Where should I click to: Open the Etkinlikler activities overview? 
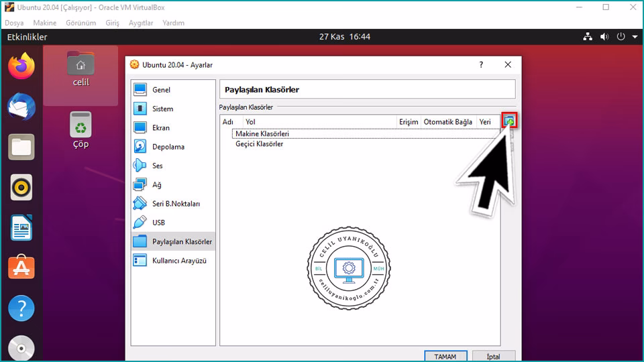click(27, 37)
